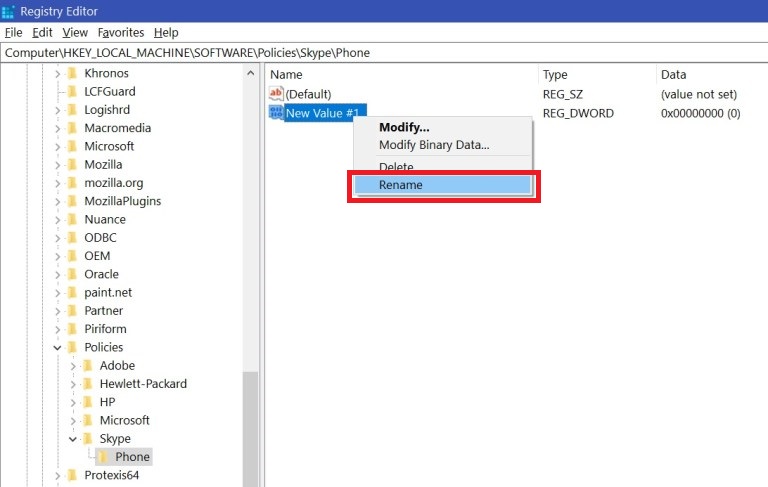Click the OEM folder icon
768x487 pixels.
(72, 256)
